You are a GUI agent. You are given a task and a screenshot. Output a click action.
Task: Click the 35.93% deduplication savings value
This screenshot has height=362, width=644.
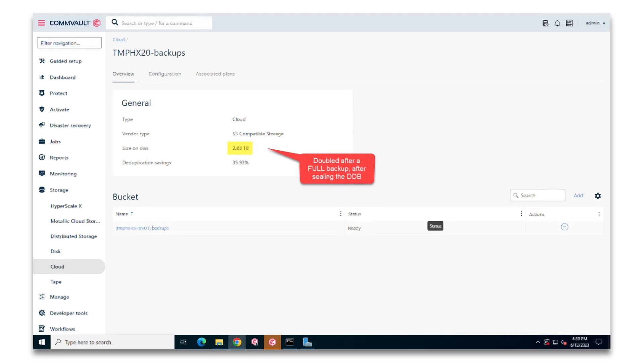240,163
